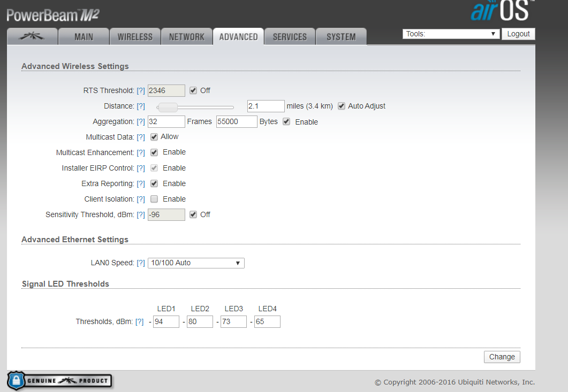The height and width of the screenshot is (392, 568).
Task: Toggle Installer EIRP Control checkbox
Action: (154, 168)
